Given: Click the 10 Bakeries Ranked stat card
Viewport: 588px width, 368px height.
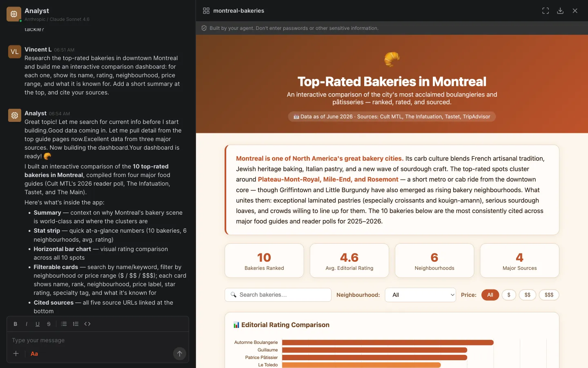Looking at the screenshot, I should [x=264, y=260].
